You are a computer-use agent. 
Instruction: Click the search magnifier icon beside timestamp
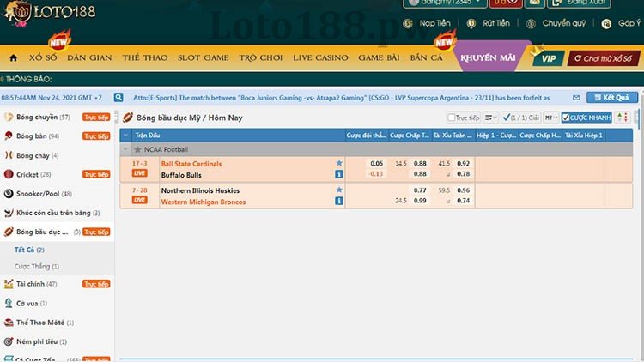118,98
